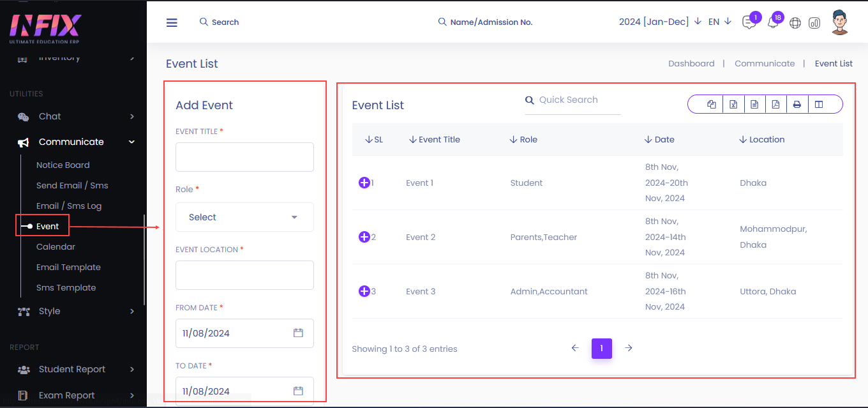
Task: Click the Exam Report sidebar icon
Action: [x=24, y=396]
